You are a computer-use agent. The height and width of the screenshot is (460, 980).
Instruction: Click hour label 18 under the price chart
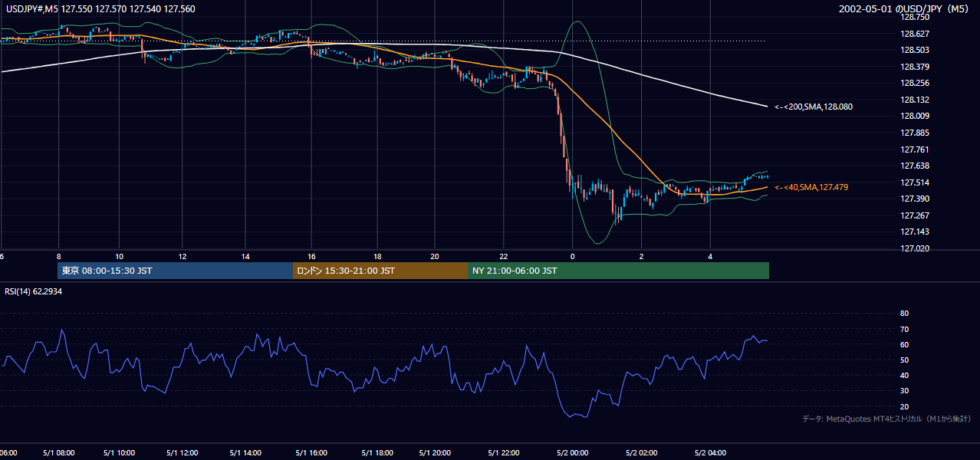377,256
